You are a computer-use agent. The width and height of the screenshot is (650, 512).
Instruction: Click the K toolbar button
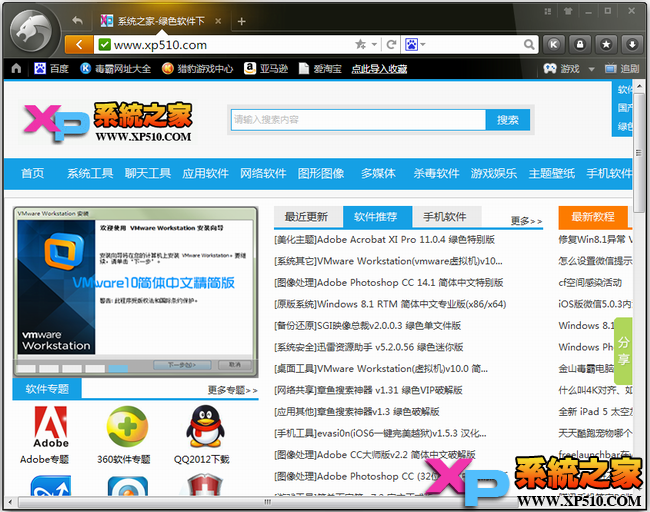(554, 44)
